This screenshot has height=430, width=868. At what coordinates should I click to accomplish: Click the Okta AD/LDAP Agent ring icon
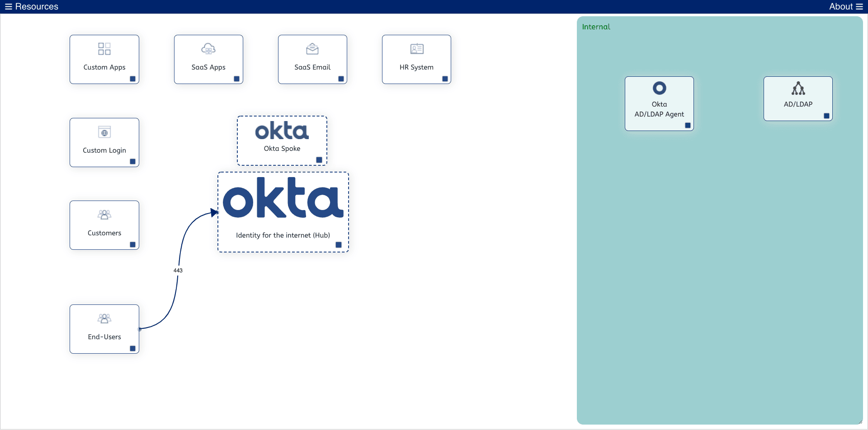pyautogui.click(x=660, y=88)
